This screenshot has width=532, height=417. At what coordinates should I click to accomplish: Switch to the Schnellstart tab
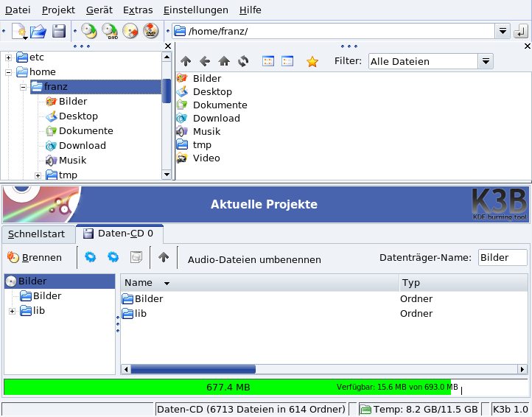pos(38,234)
